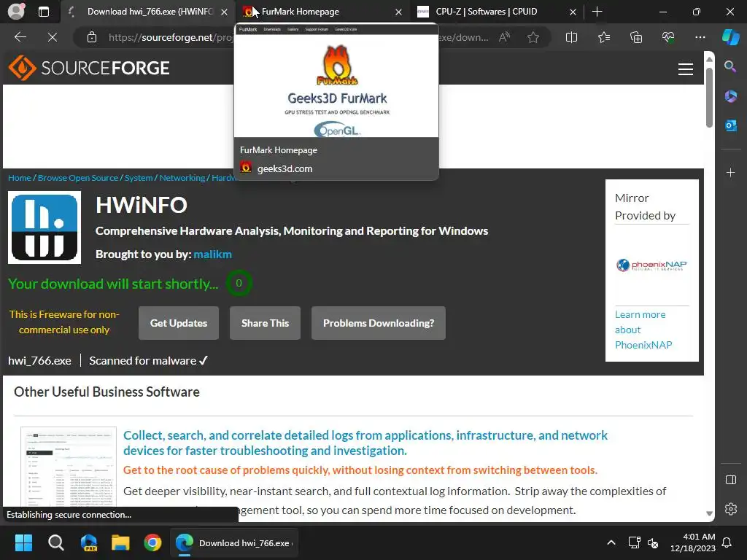Click geeks3d.com in tab preview
Screen dimensions: 747x560
(x=285, y=168)
